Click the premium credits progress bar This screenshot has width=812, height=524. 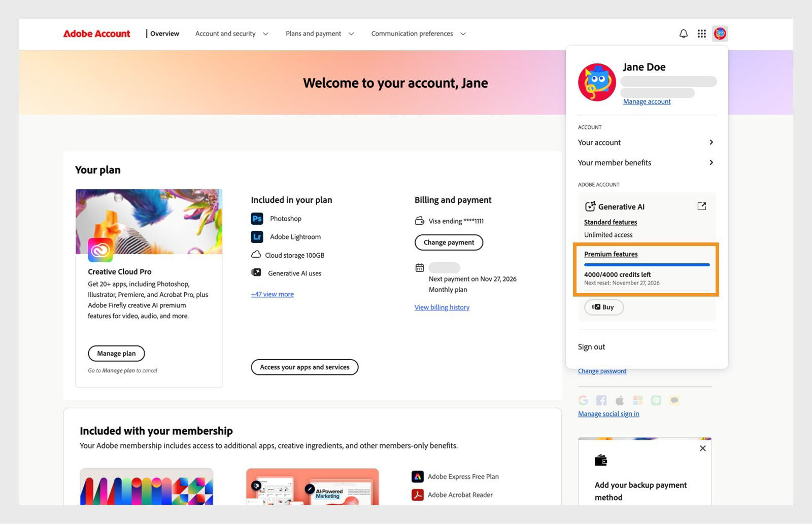[647, 265]
